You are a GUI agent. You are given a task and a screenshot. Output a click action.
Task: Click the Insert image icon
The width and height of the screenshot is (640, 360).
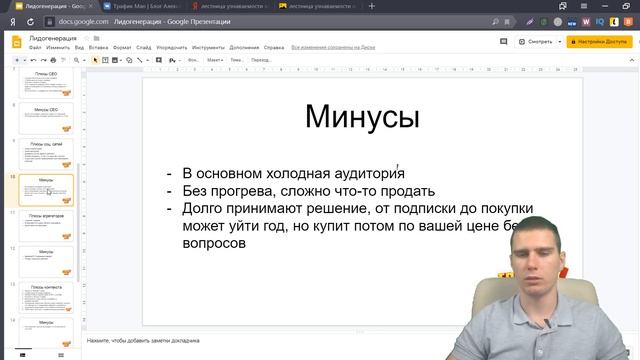click(115, 60)
